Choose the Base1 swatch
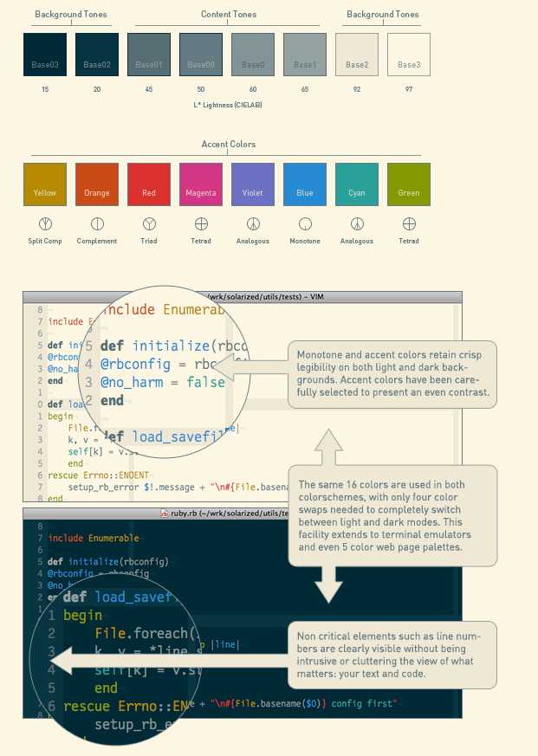The image size is (538, 756). pyautogui.click(x=305, y=55)
